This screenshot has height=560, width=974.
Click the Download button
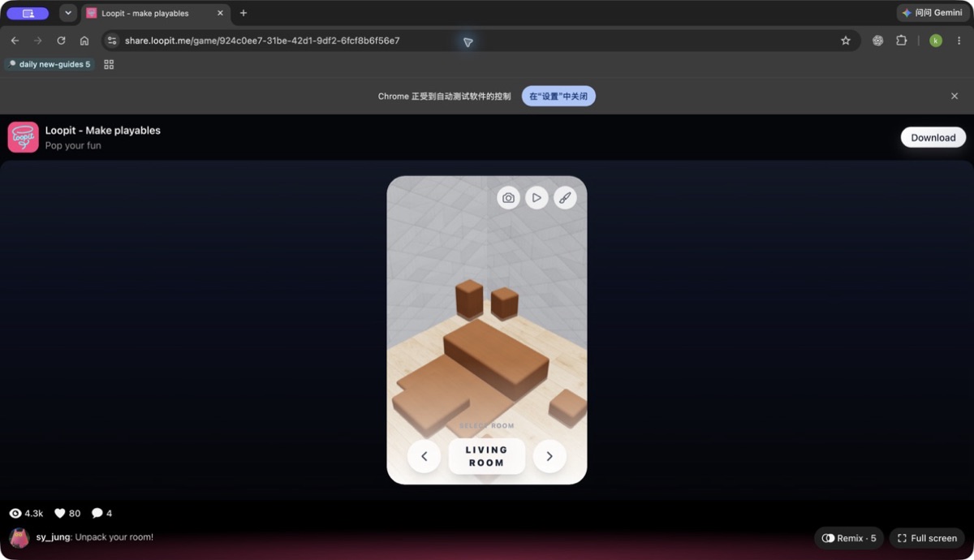933,137
